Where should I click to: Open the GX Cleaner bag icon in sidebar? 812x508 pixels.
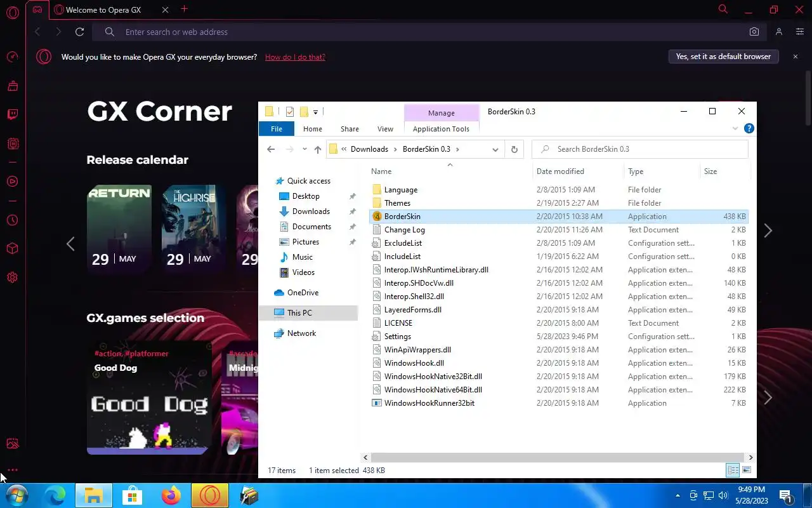click(12, 86)
